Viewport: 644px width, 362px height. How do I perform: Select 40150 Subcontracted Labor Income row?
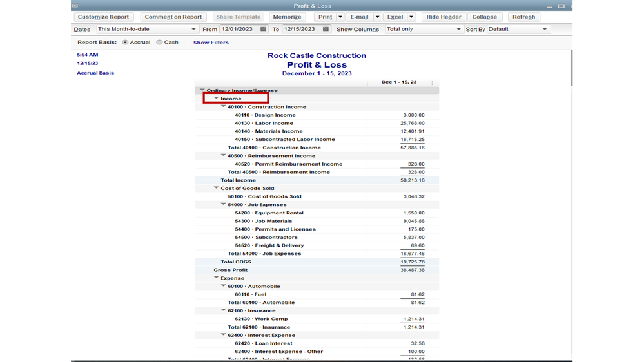point(317,140)
